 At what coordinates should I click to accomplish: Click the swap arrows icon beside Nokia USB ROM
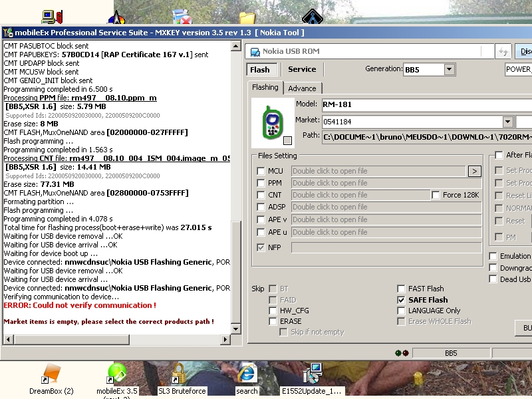coord(503,52)
